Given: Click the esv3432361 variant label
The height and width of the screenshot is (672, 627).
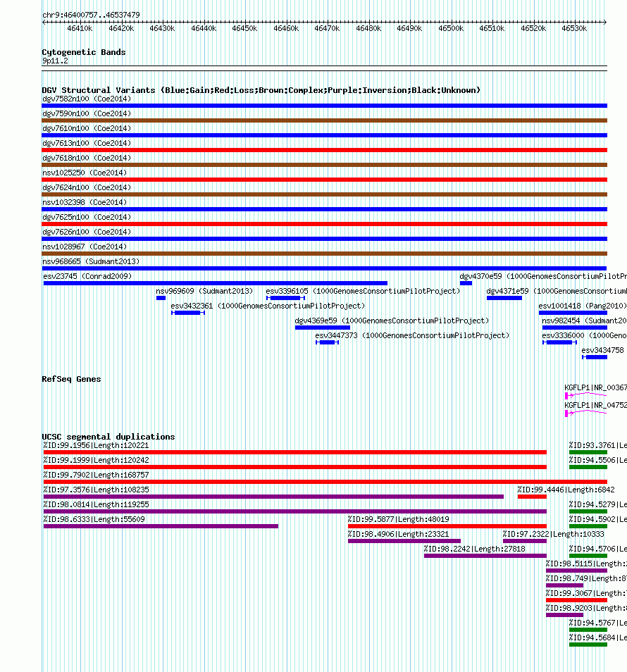Looking at the screenshot, I should click(268, 306).
